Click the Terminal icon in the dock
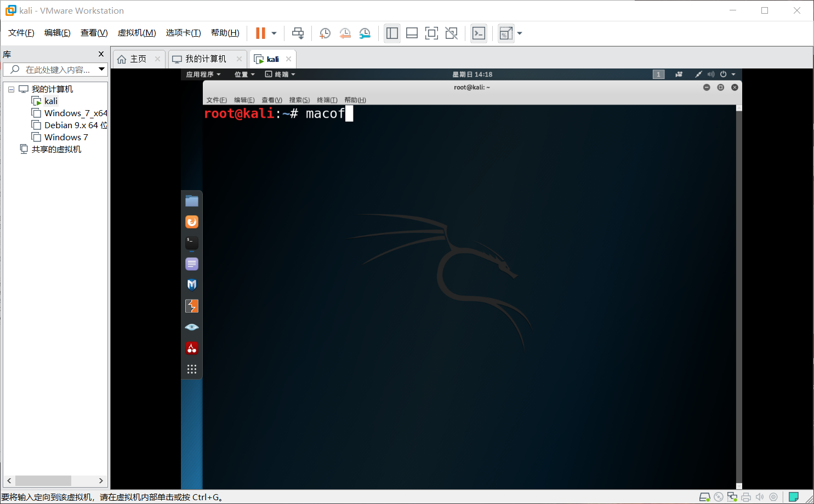 [192, 243]
